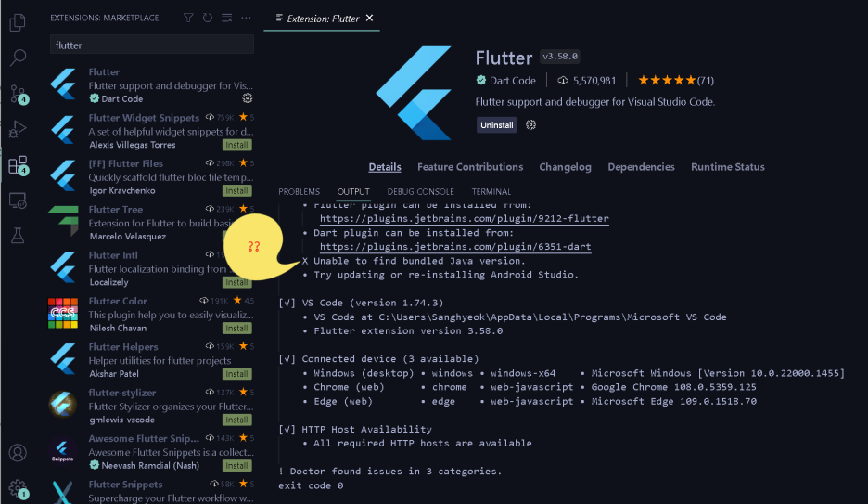Switch to the DEBUG CONSOLE tab
The image size is (868, 504).
420,191
